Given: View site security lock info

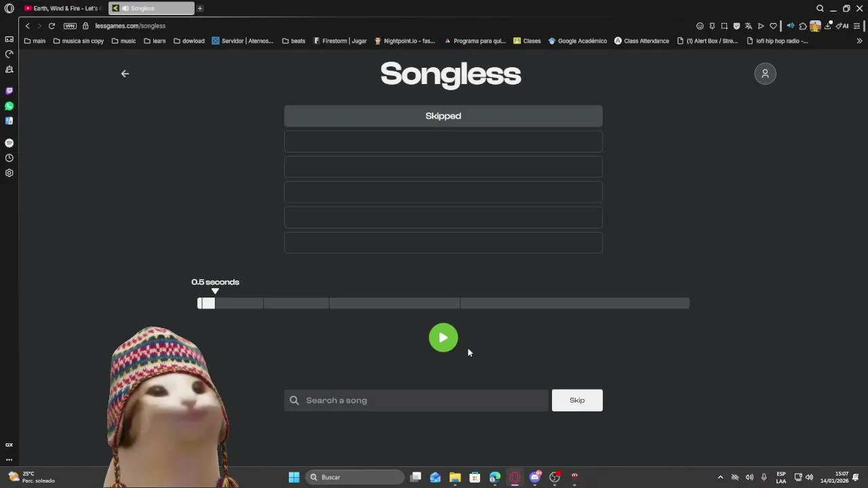Looking at the screenshot, I should click(x=85, y=26).
